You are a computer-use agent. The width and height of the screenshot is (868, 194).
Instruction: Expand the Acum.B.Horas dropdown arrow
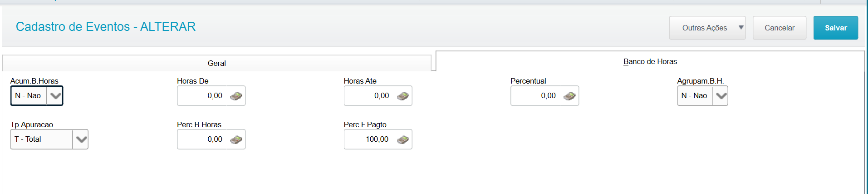[55, 96]
